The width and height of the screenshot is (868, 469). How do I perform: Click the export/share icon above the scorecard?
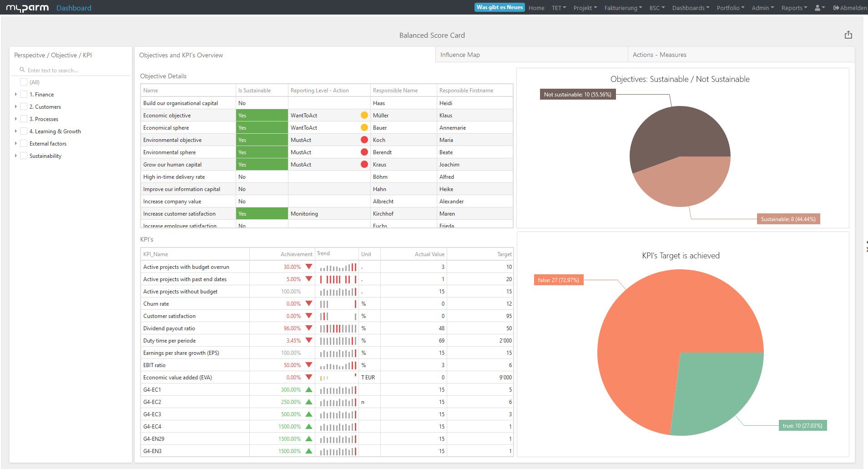point(848,35)
